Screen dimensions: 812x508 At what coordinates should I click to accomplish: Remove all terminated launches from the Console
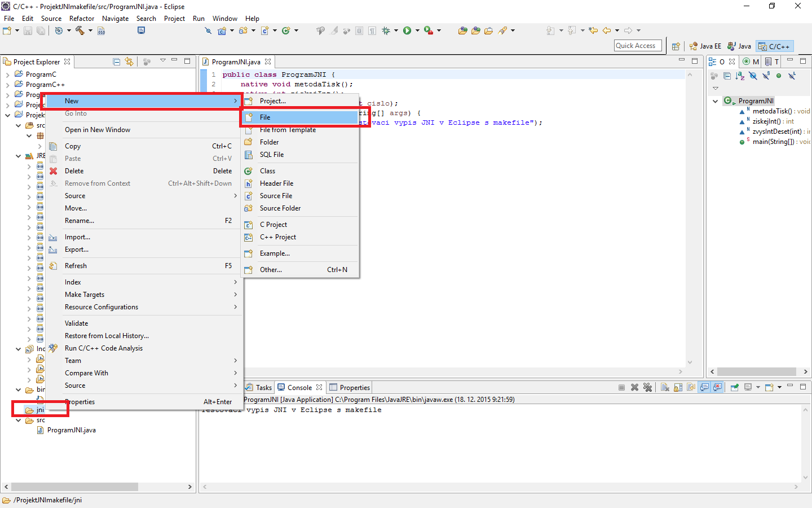(648, 387)
